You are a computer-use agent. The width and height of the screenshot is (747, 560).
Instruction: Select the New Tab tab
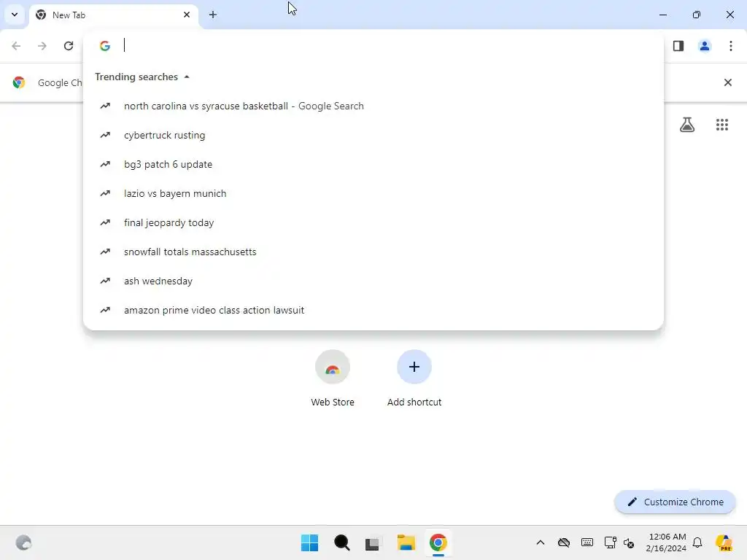tap(113, 15)
